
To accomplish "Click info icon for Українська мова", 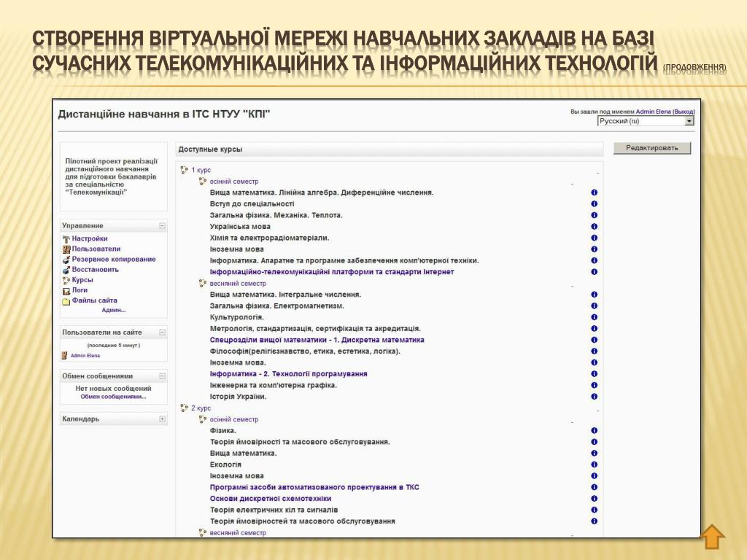I will tap(594, 227).
